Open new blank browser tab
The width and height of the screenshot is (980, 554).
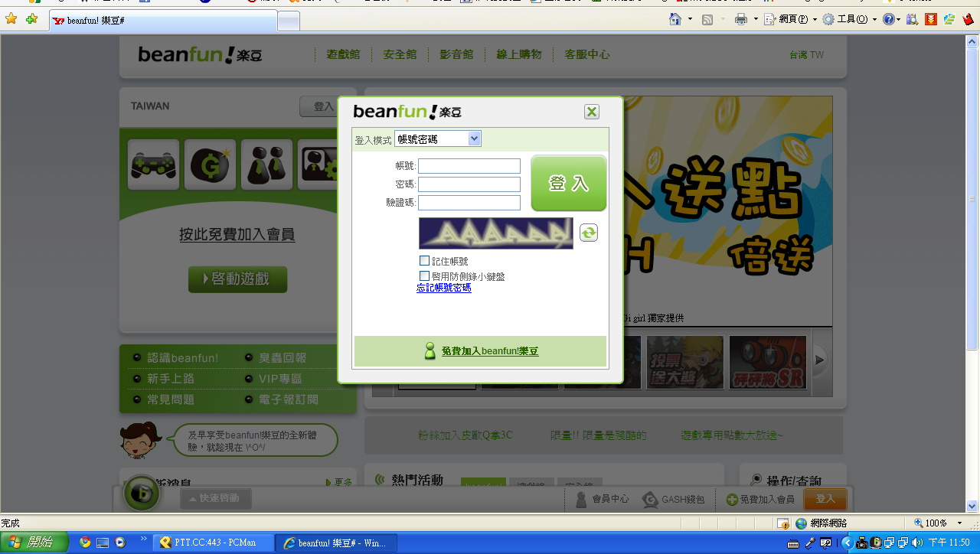pyautogui.click(x=288, y=21)
